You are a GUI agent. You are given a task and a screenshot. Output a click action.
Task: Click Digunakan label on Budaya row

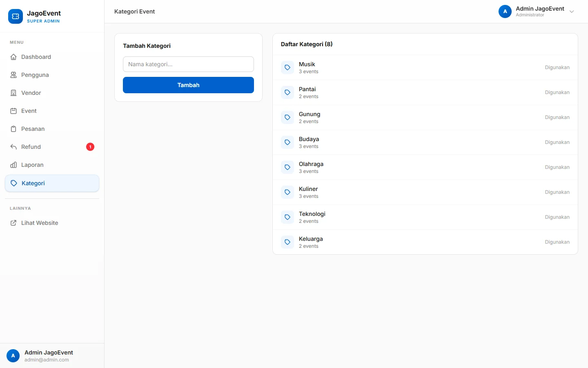coord(557,142)
